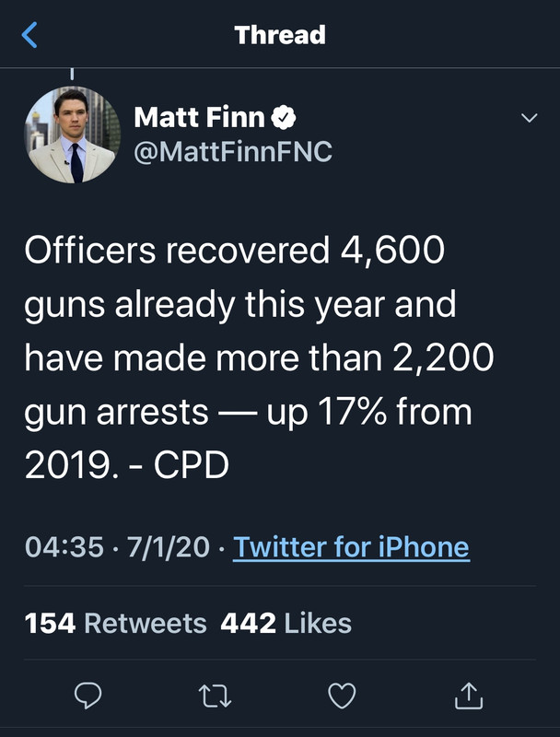
Task: Tap the Thread header title
Action: [280, 35]
